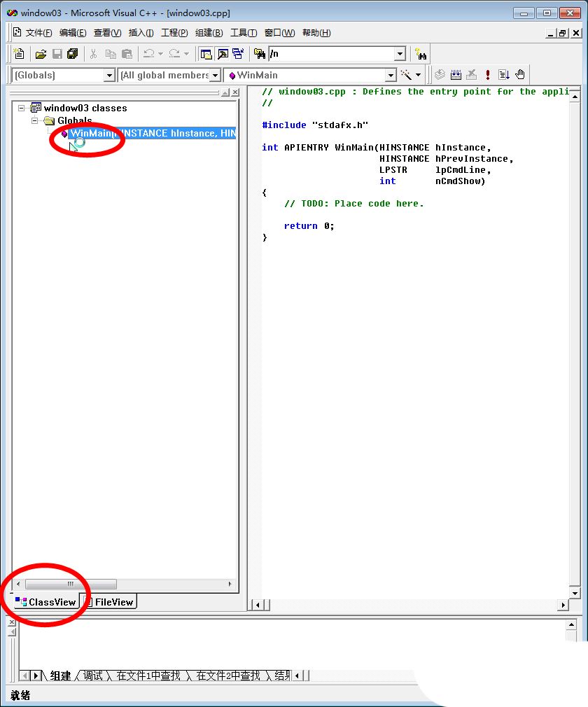
Task: Save all files using Save All icon
Action: (71, 54)
